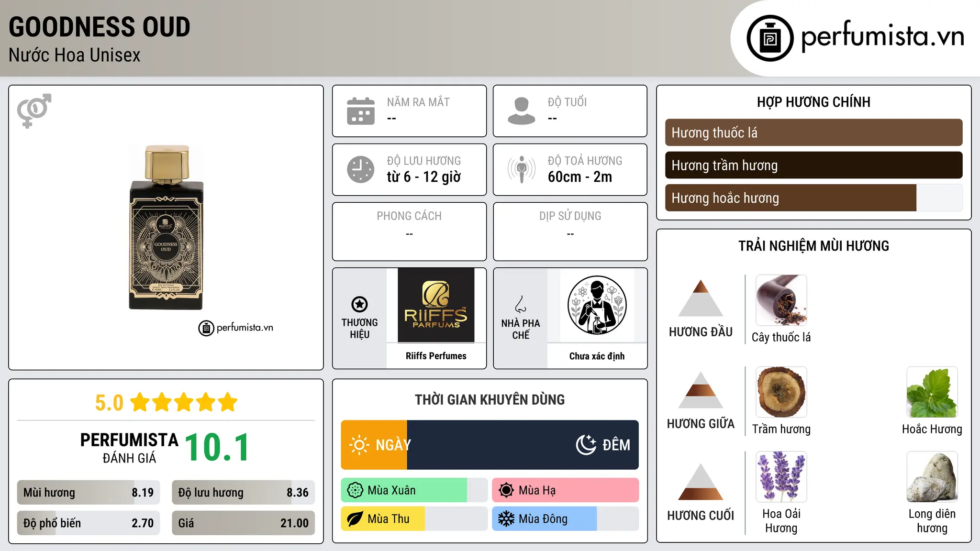
Task: Click the Mùa Thu season bar
Action: (414, 519)
